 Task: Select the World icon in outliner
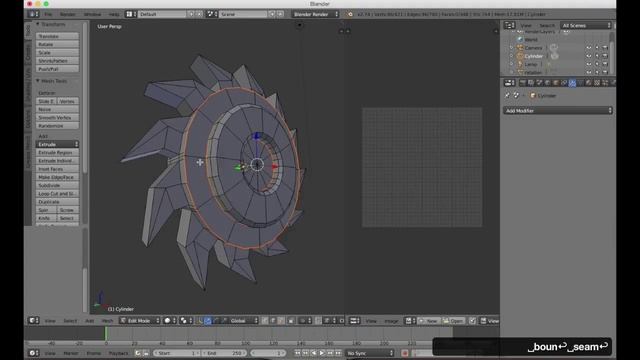pos(520,40)
